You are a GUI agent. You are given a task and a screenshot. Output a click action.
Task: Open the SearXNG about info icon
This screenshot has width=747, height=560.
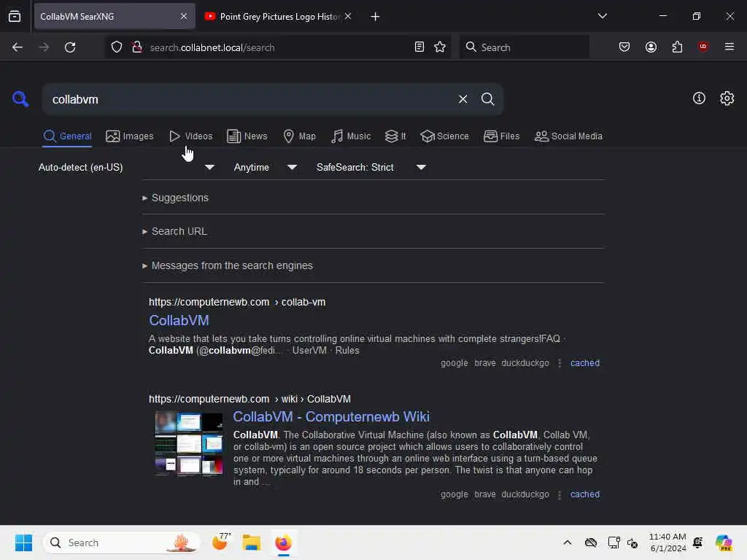coord(699,98)
